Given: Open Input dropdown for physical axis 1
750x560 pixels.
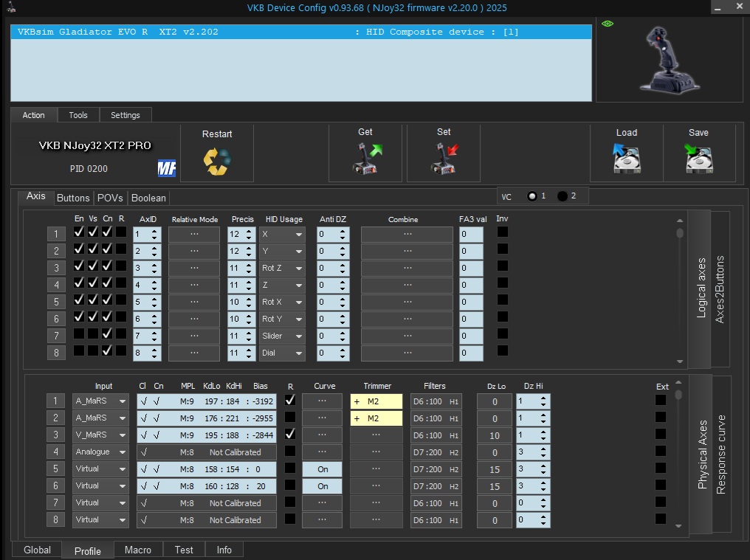Looking at the screenshot, I should coord(100,401).
